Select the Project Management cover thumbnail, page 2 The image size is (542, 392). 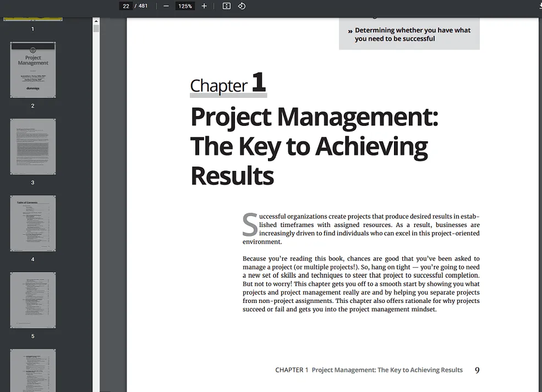point(33,70)
